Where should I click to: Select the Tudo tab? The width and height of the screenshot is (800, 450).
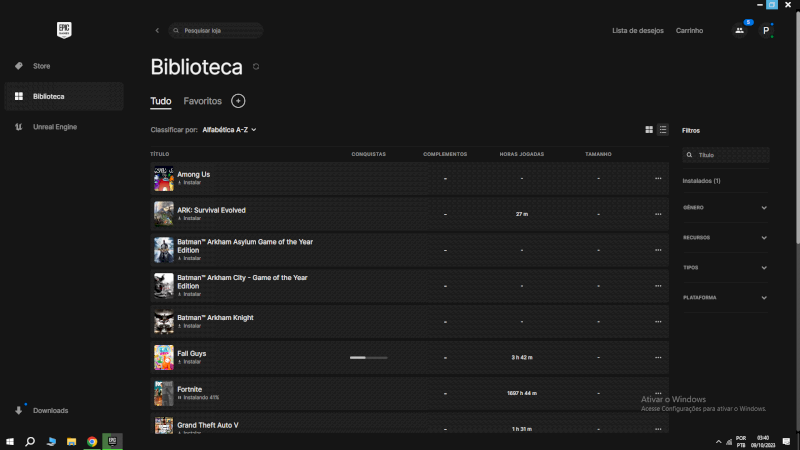coord(161,101)
